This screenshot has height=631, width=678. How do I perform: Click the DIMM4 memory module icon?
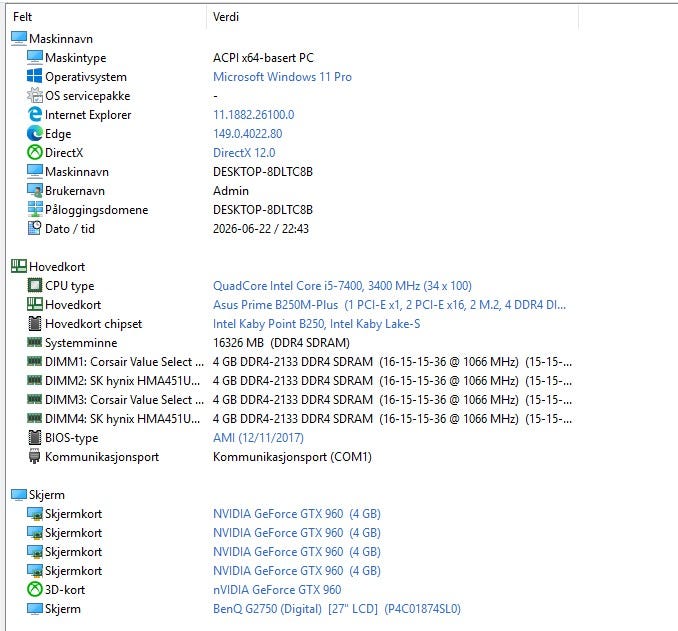(x=35, y=418)
